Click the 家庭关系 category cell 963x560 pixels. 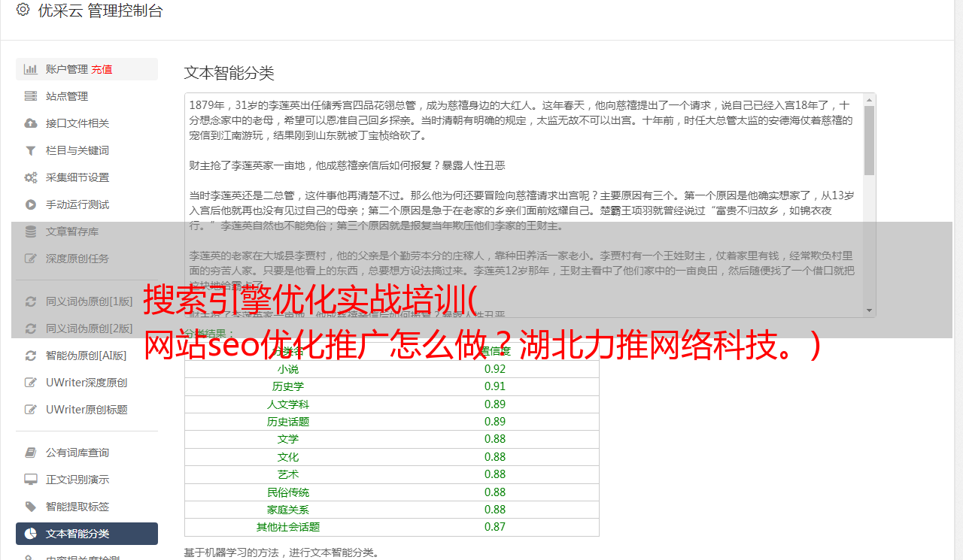tap(288, 510)
